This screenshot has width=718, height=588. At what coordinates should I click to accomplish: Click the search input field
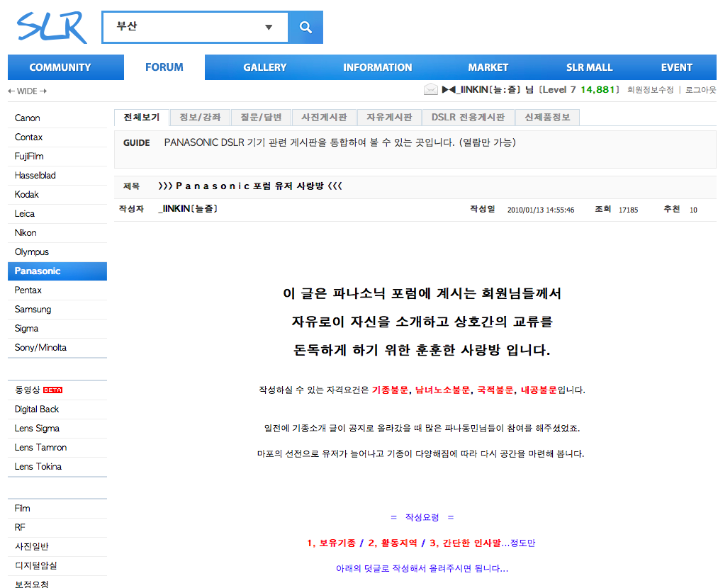coord(184,28)
